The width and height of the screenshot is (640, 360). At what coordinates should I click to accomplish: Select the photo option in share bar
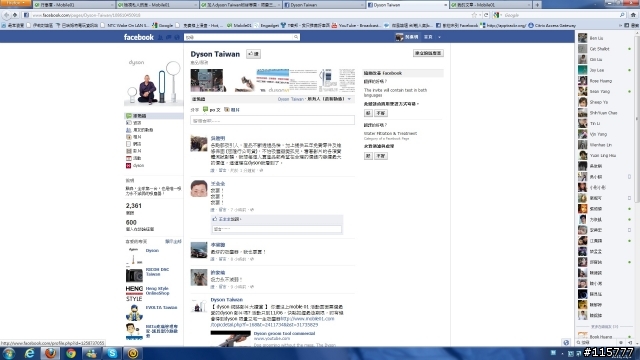pyautogui.click(x=232, y=110)
